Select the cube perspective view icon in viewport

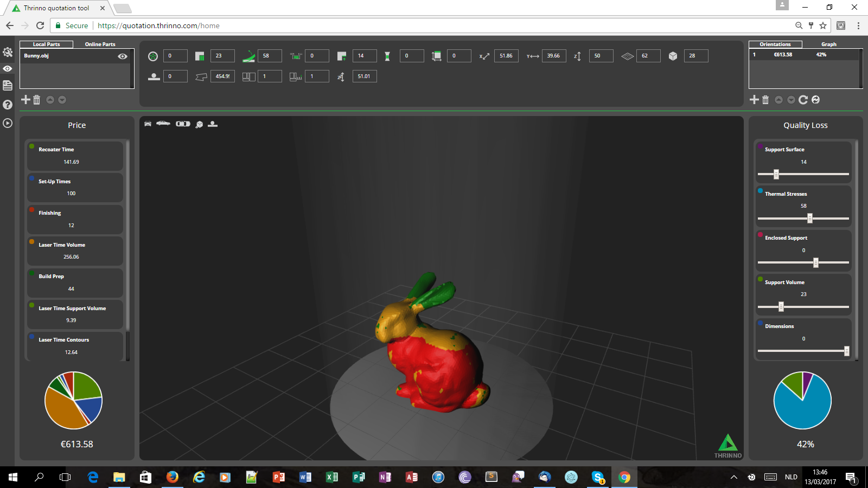(199, 124)
